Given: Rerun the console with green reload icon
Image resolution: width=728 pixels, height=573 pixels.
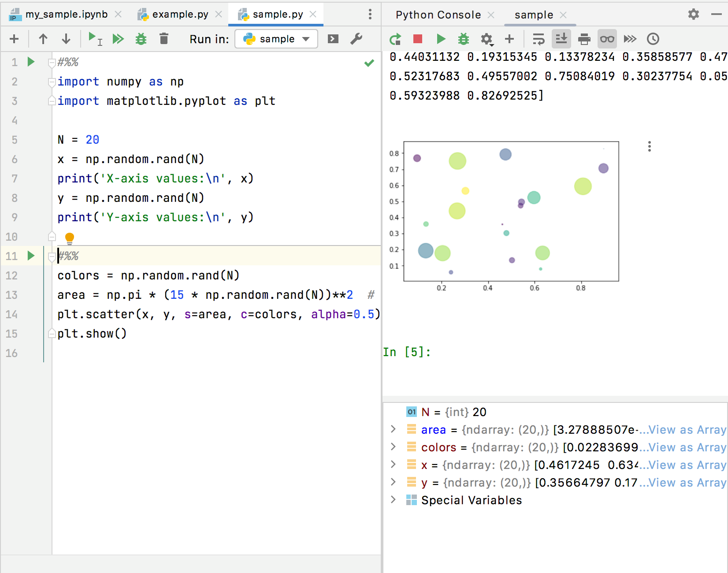Looking at the screenshot, I should (x=395, y=39).
